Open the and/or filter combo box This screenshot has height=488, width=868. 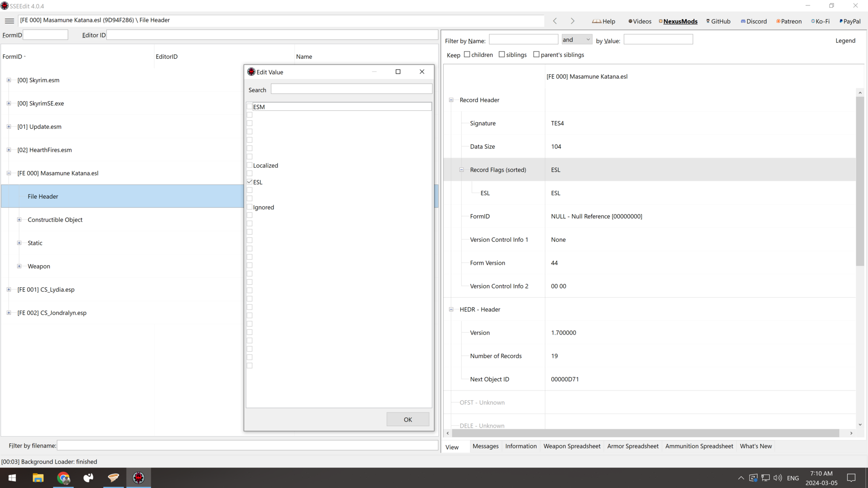(x=576, y=40)
